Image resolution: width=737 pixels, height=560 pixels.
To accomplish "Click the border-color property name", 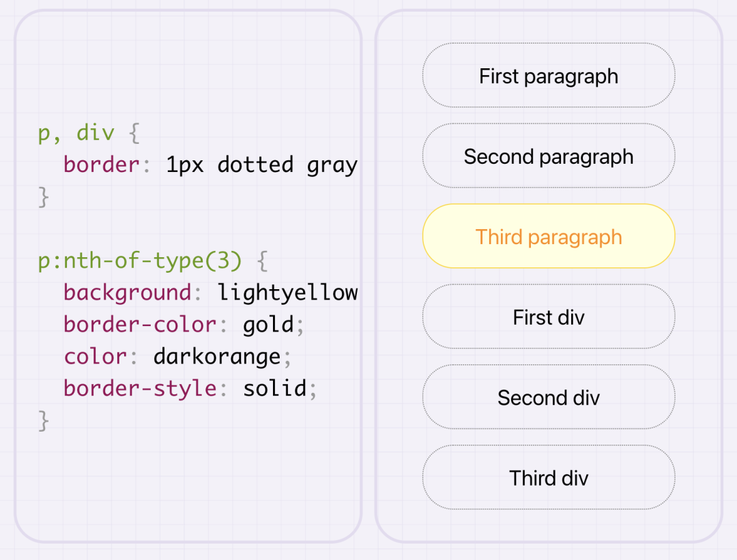I will click(x=140, y=324).
